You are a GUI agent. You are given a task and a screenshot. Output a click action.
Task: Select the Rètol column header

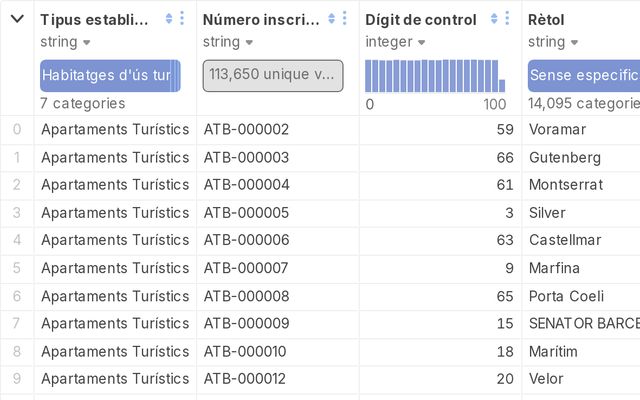click(x=546, y=20)
